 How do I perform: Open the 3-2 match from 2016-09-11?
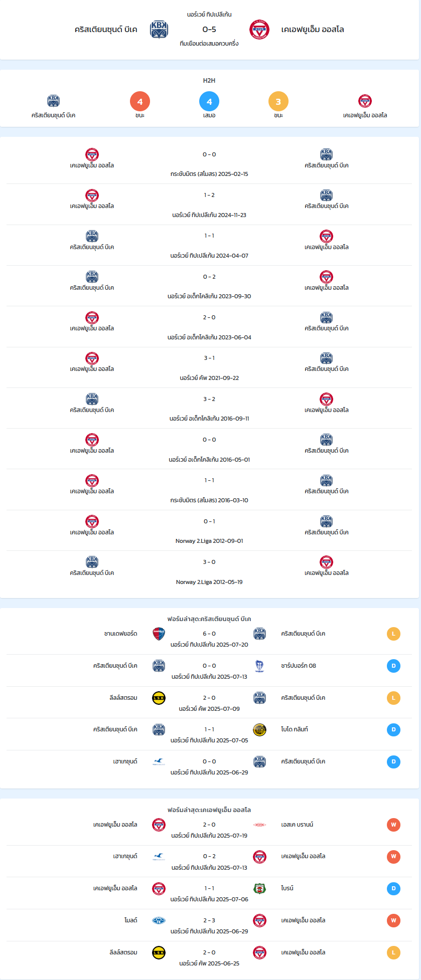click(x=209, y=408)
